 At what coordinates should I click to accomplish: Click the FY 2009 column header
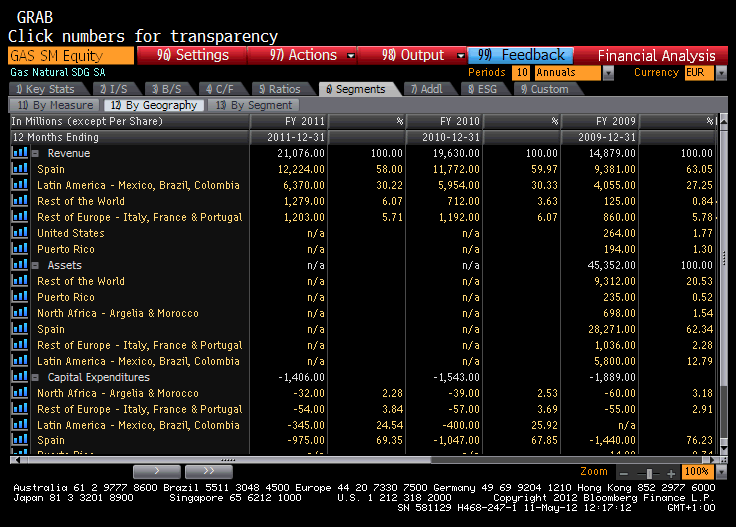(599, 121)
